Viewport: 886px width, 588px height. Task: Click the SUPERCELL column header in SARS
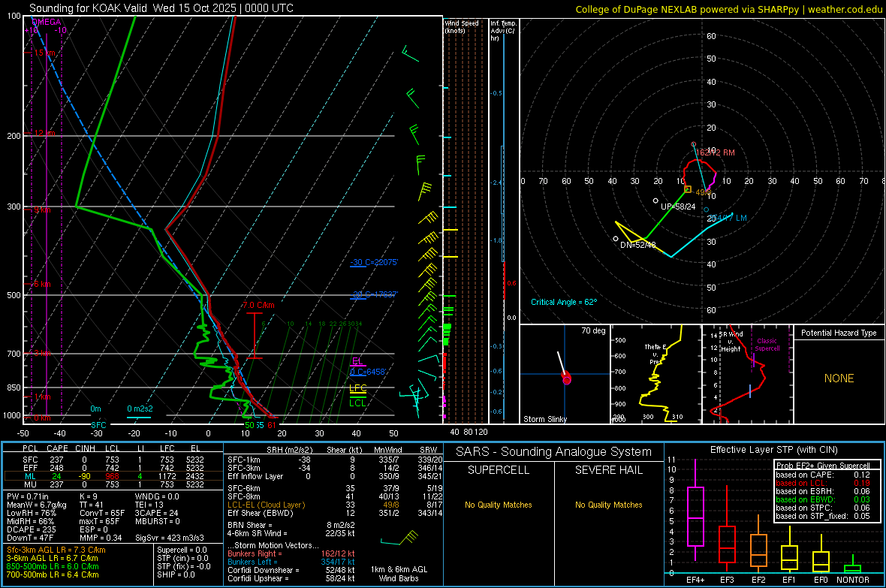[x=499, y=470]
